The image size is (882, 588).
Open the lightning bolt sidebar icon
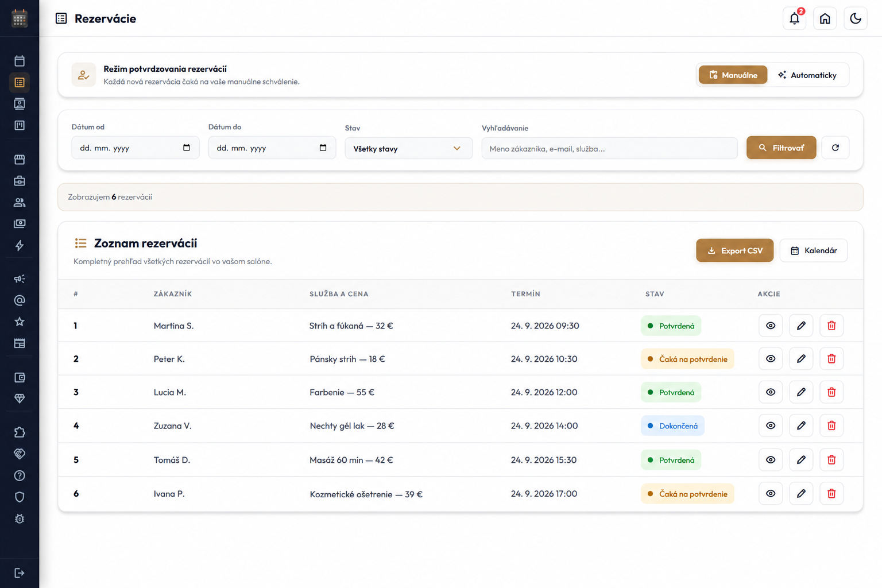pyautogui.click(x=20, y=245)
